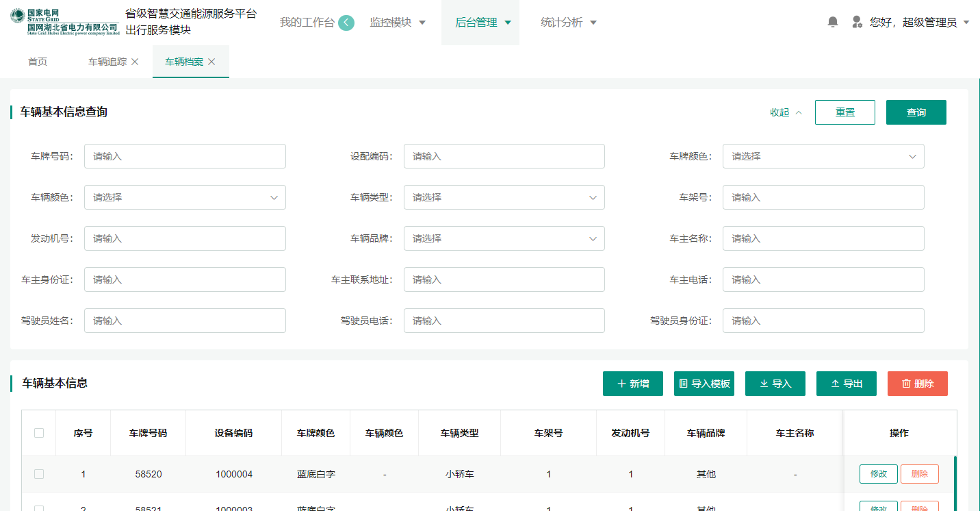Click the 其他 brand cell in row 1
The height and width of the screenshot is (511, 980).
tap(706, 474)
